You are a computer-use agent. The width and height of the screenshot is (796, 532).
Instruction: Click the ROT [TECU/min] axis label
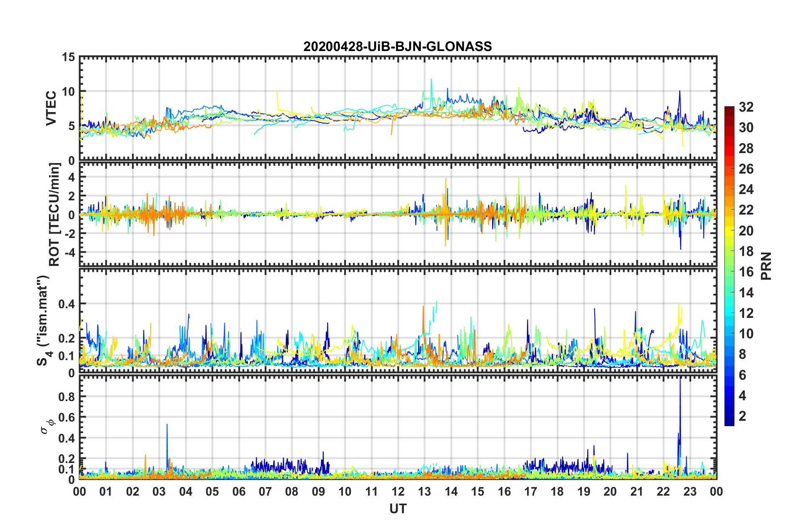[x=54, y=215]
